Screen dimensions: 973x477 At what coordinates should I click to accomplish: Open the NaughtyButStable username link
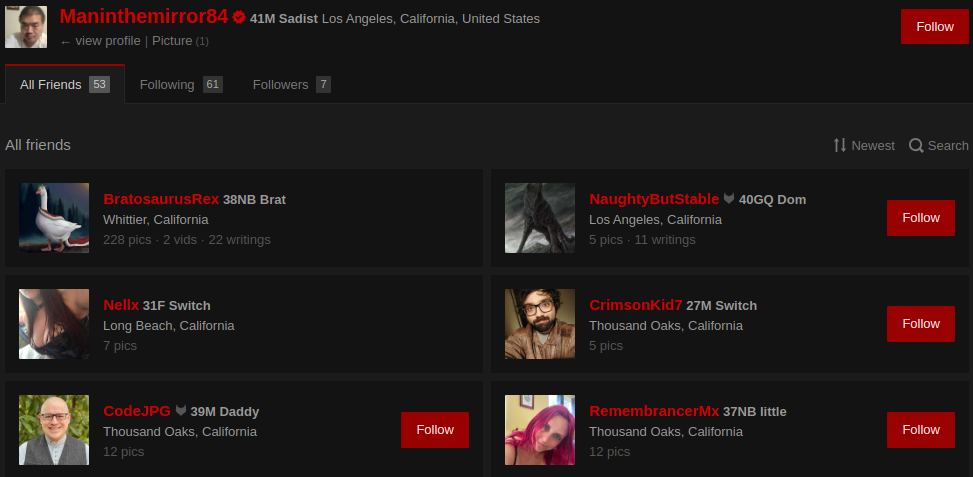click(654, 199)
